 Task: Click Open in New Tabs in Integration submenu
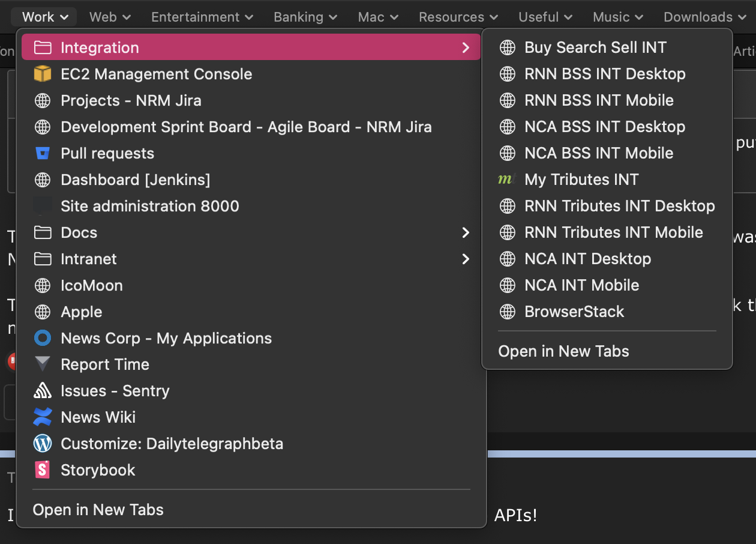(x=563, y=351)
